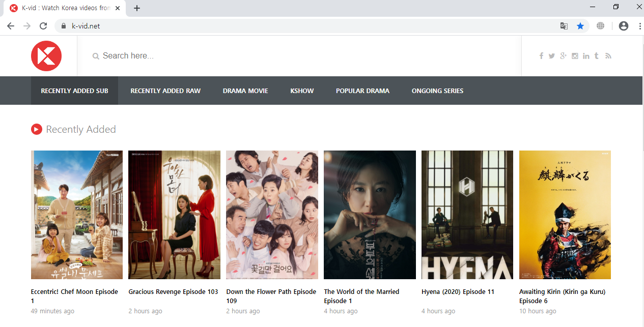Open the Chrome profile avatar
Screen dimensions: 644x327
coord(624,26)
